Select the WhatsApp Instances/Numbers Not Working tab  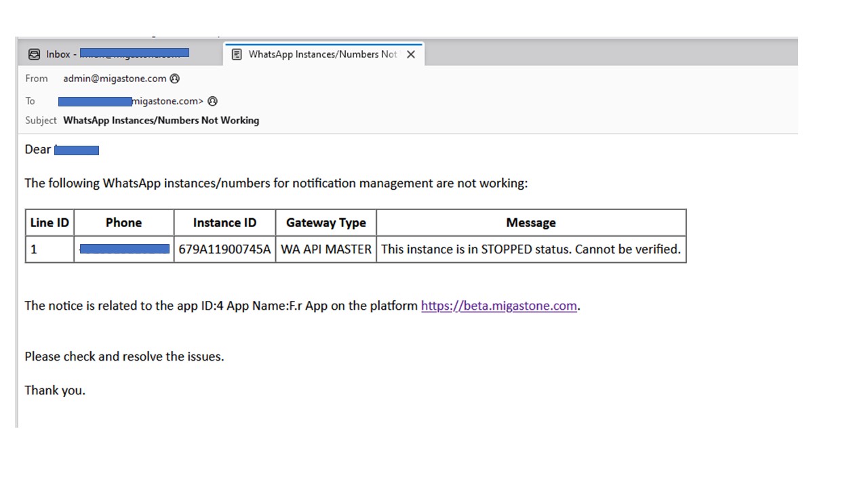(322, 54)
